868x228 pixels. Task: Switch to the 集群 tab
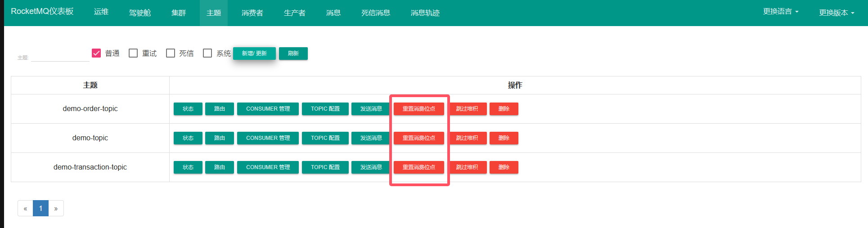coord(179,13)
